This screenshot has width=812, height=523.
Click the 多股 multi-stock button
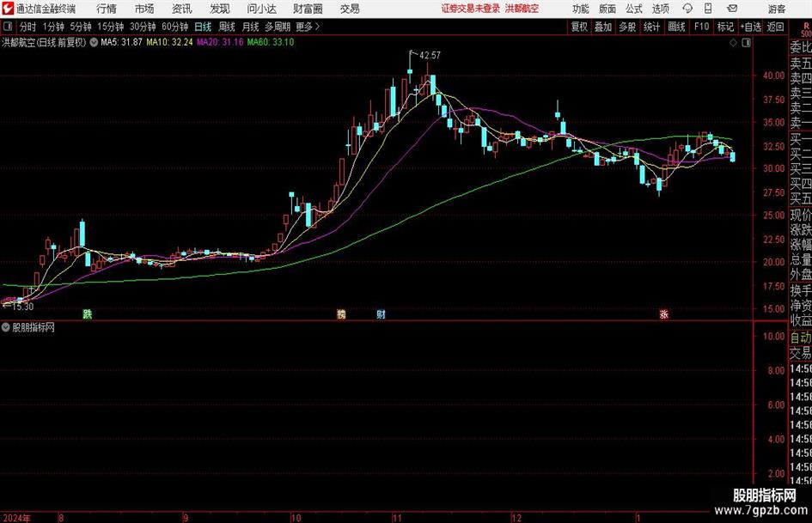(627, 27)
